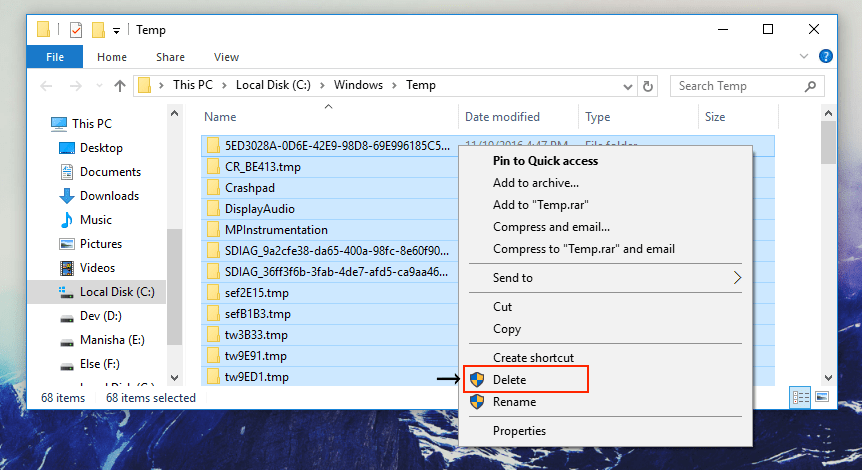The height and width of the screenshot is (470, 862).
Task: Click the Refresh icon in address bar
Action: (x=648, y=86)
